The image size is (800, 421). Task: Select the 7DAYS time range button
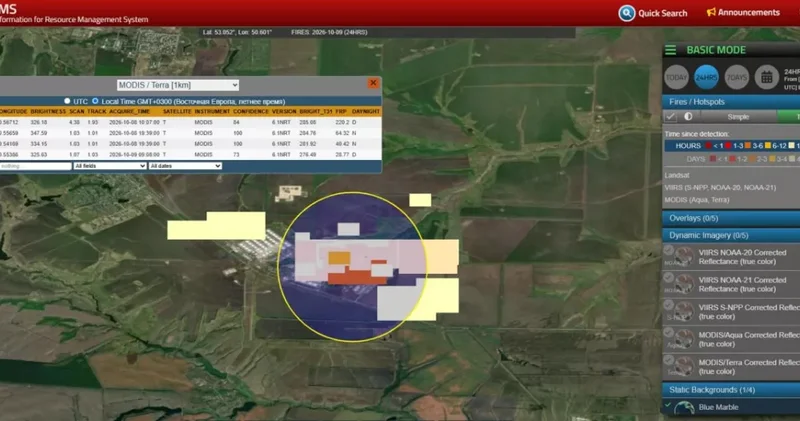tap(736, 78)
